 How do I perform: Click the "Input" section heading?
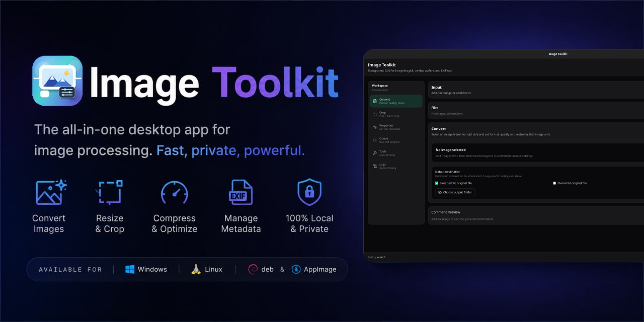pos(436,88)
